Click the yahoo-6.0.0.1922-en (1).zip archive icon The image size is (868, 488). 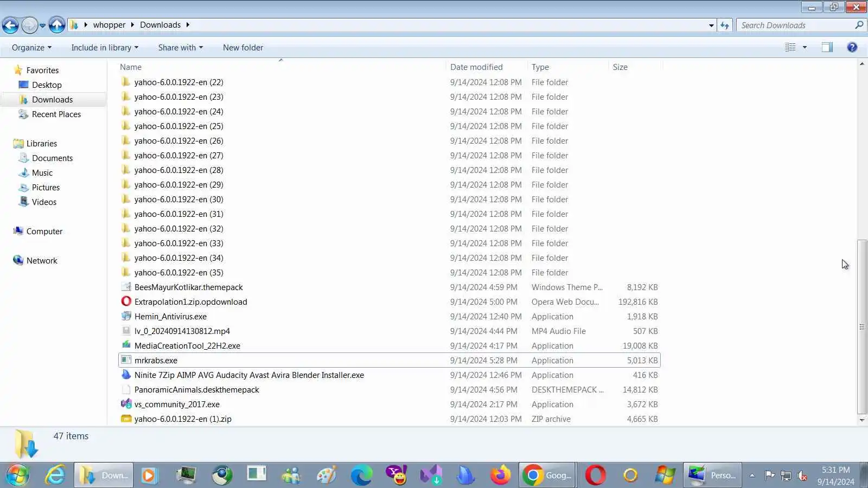(126, 419)
